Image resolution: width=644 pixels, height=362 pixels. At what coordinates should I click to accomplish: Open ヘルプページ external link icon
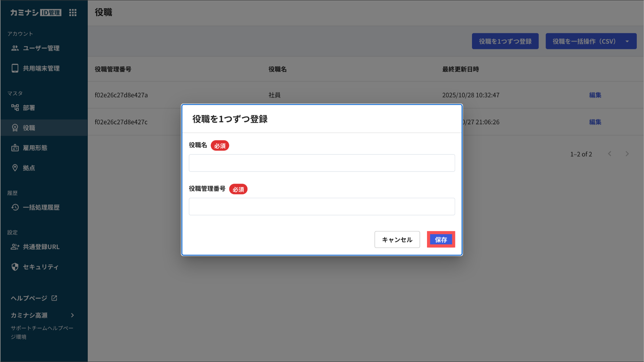(x=54, y=298)
